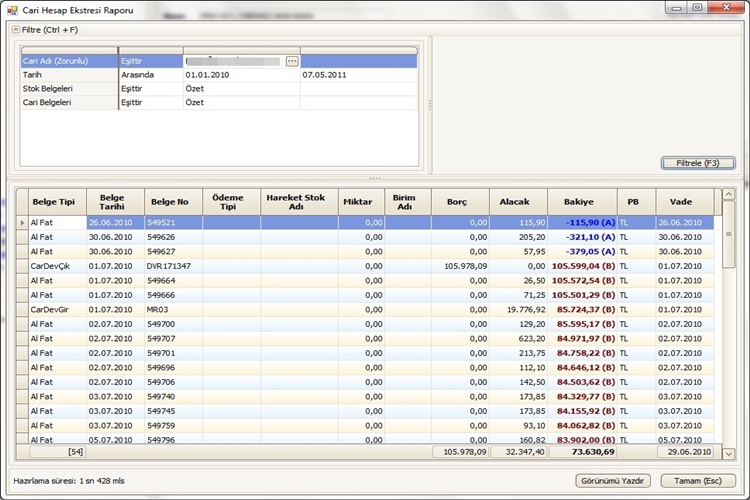The image size is (750, 500).
Task: Click the Hareket Stok Adı column header
Action: [299, 202]
